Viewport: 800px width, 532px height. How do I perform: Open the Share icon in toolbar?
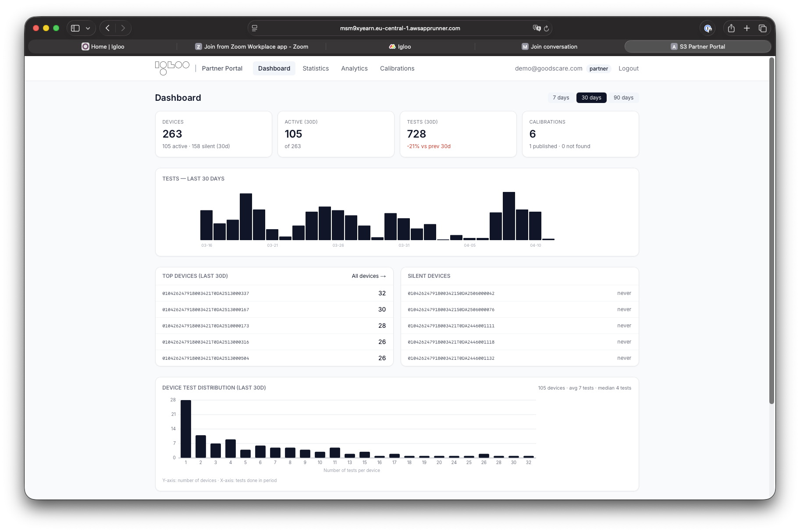731,28
